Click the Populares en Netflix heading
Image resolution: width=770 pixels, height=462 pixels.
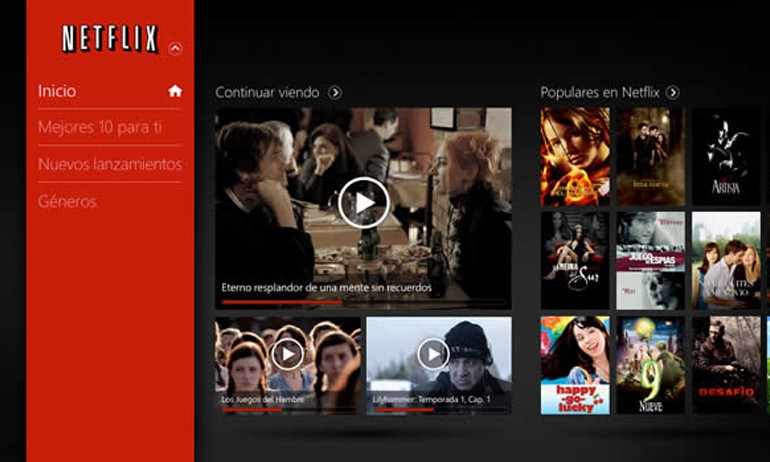[x=600, y=92]
